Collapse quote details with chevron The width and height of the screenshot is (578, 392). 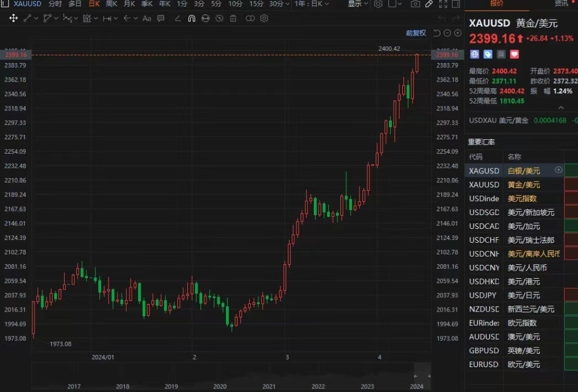(561, 107)
